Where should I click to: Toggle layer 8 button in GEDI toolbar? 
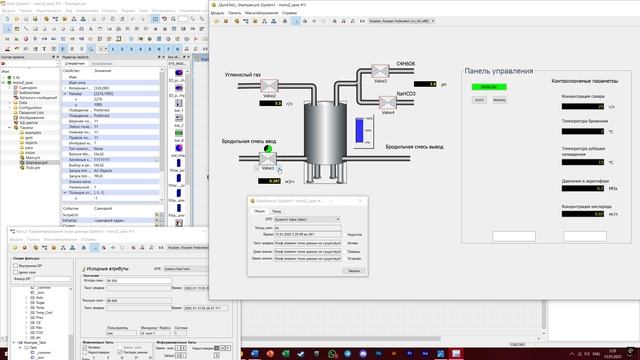[178, 49]
